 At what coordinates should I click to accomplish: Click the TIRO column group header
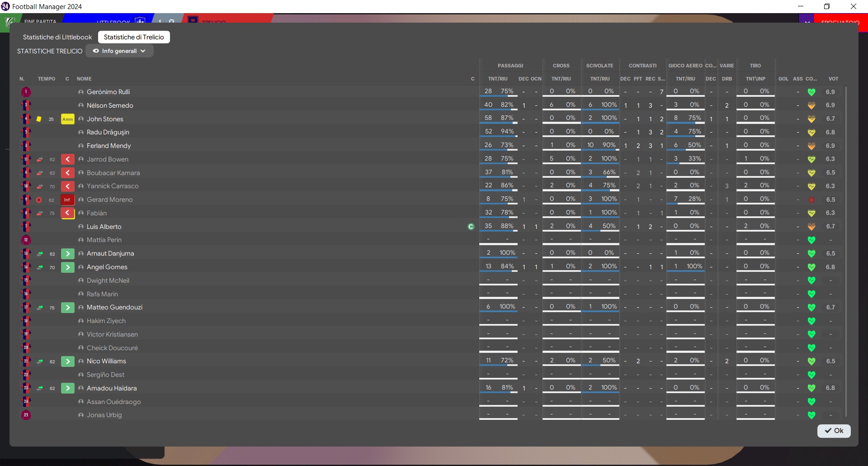tap(755, 66)
